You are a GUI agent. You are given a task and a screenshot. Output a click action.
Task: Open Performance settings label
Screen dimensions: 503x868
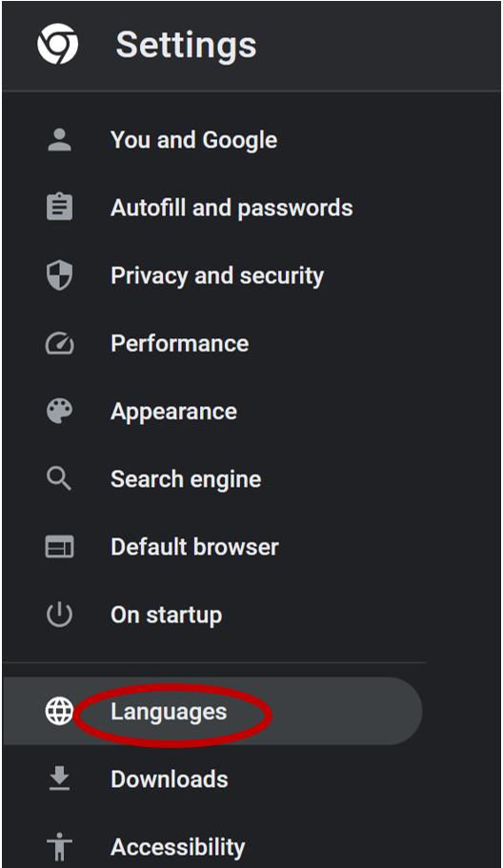tap(179, 344)
